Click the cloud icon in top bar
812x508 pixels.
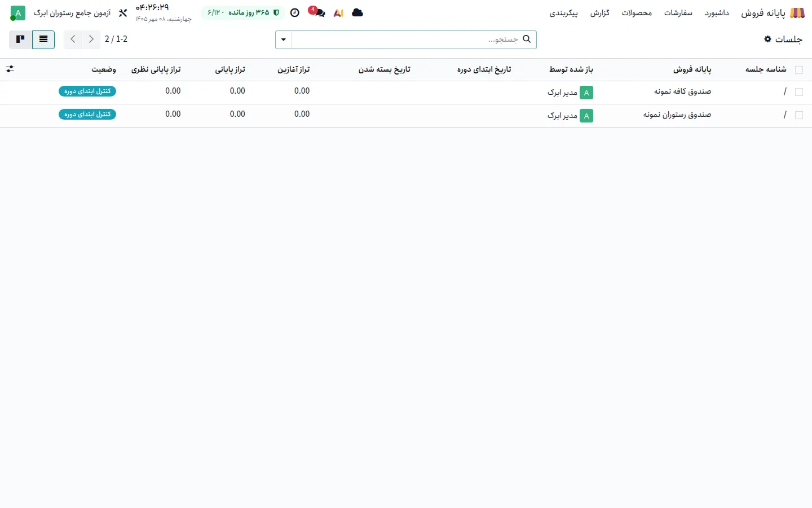(x=358, y=12)
